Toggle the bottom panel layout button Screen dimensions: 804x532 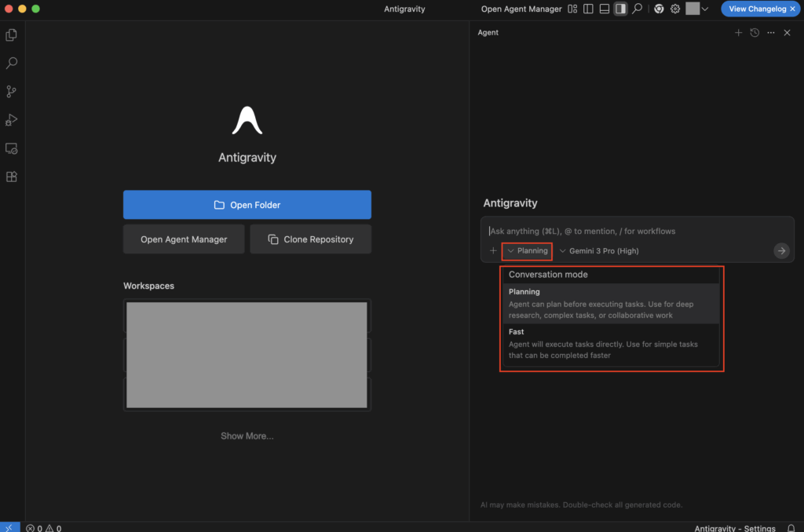pyautogui.click(x=605, y=9)
